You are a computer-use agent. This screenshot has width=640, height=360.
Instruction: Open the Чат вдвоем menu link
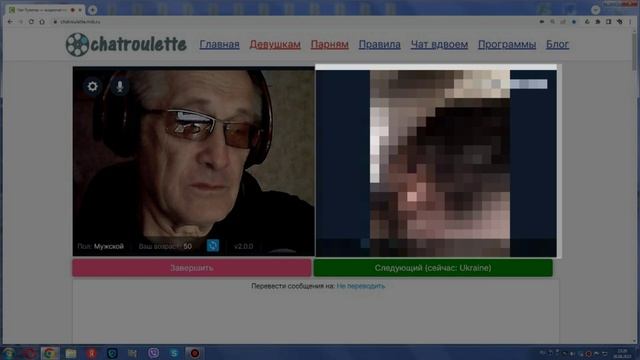(439, 44)
